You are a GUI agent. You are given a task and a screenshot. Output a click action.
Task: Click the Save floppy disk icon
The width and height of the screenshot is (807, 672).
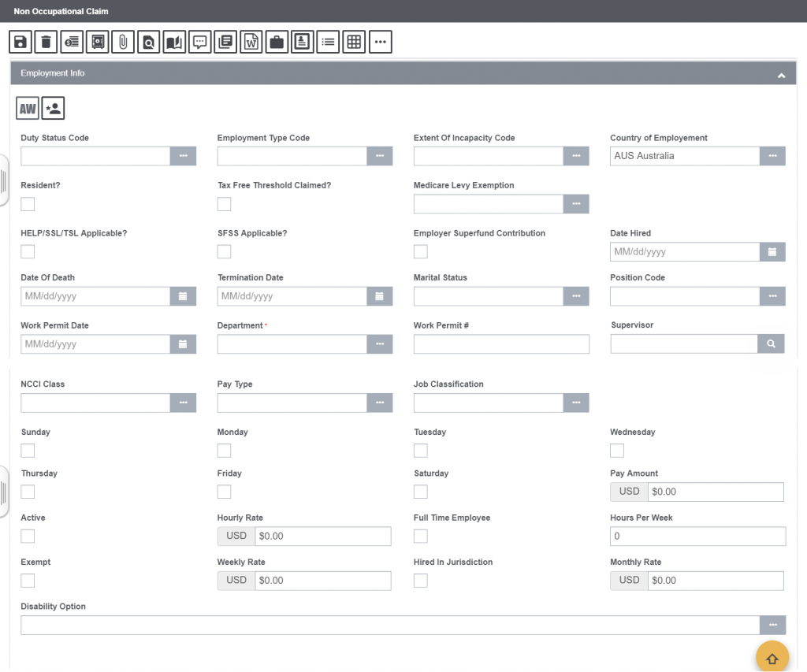point(20,42)
